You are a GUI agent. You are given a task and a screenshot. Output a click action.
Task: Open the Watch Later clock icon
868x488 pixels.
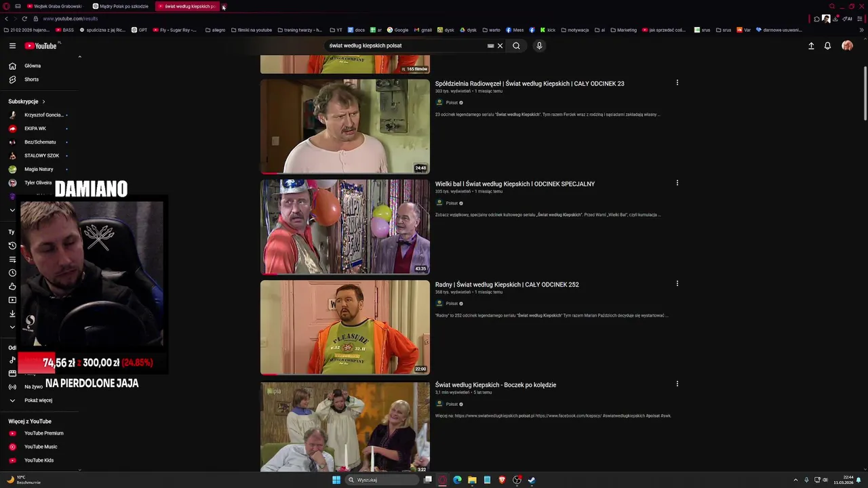pos(12,272)
